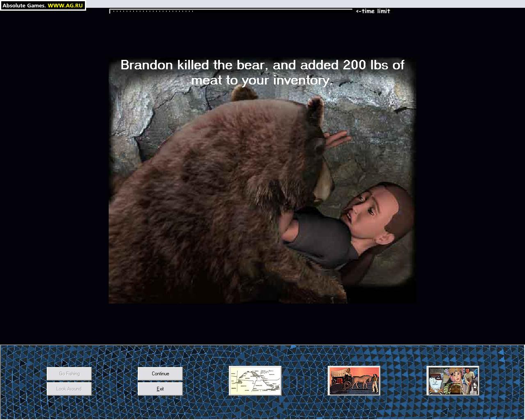Open the trail map icon
The height and width of the screenshot is (420, 525).
pos(255,381)
